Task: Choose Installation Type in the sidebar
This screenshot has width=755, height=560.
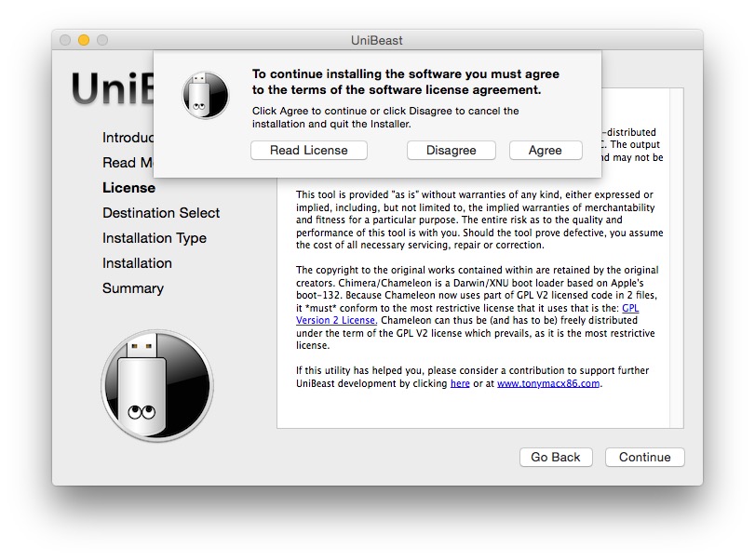Action: click(x=154, y=238)
